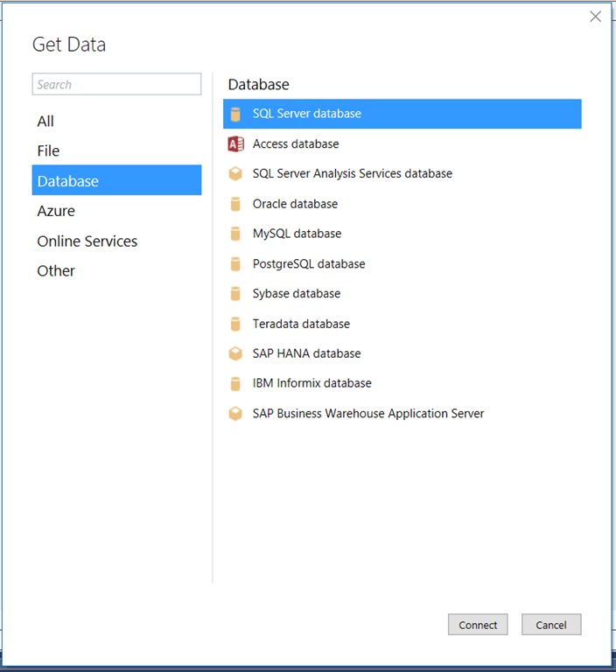Viewport: 616px width, 672px height.
Task: Choose SAP HANA database text
Action: pos(307,353)
